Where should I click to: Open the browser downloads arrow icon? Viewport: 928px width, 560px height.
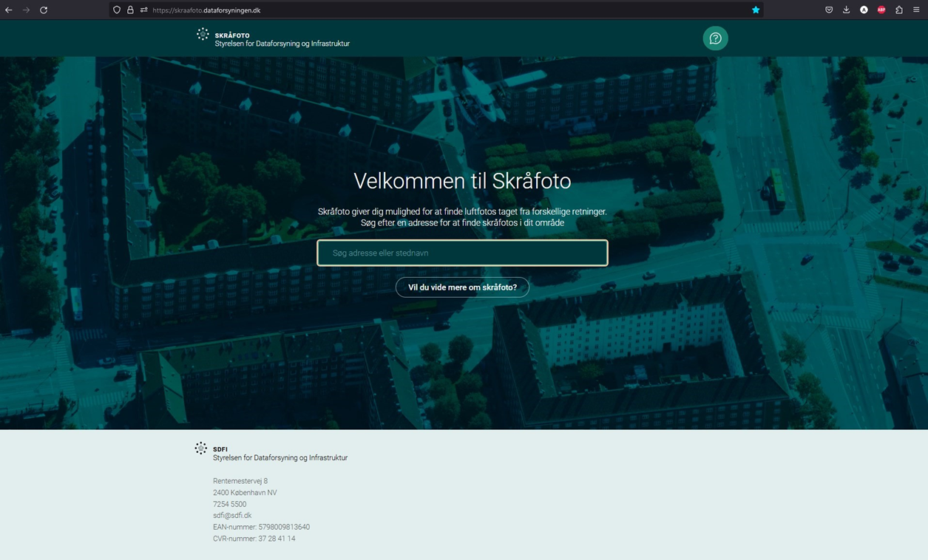pos(846,10)
